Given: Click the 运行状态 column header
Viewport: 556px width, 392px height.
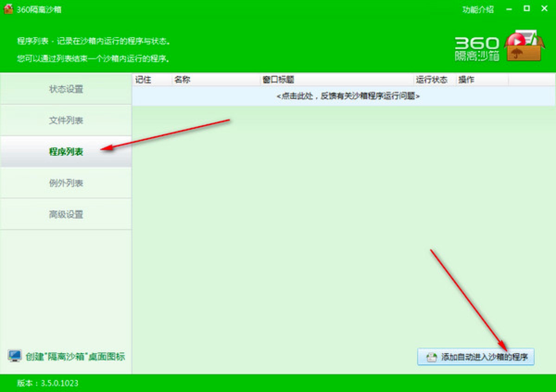Looking at the screenshot, I should tap(435, 80).
